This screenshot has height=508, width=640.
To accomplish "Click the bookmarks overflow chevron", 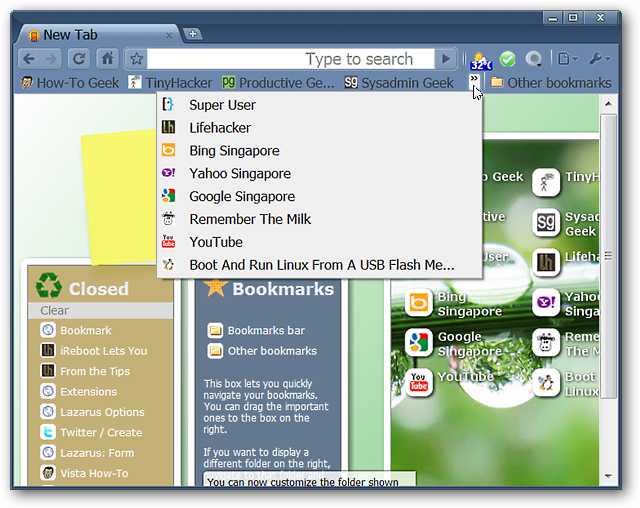I will (x=474, y=79).
